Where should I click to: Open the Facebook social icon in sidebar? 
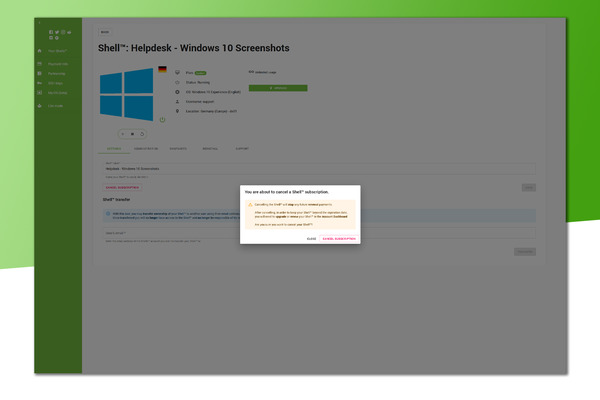click(x=51, y=33)
